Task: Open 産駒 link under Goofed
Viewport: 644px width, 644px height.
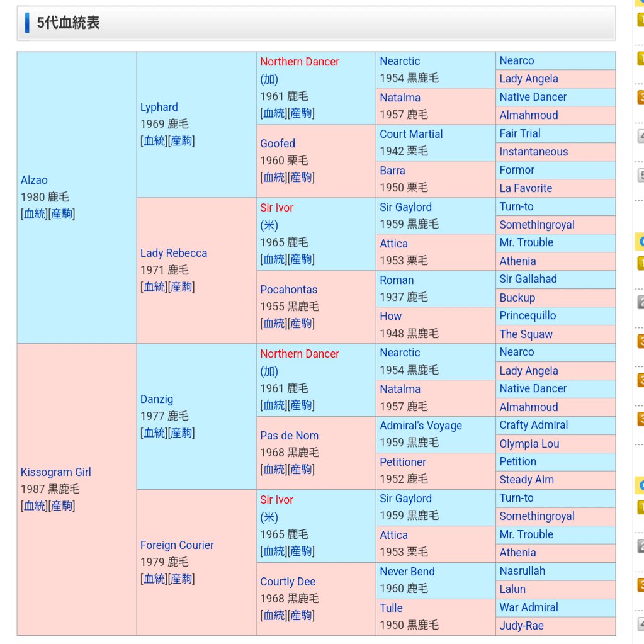Action: 301,178
